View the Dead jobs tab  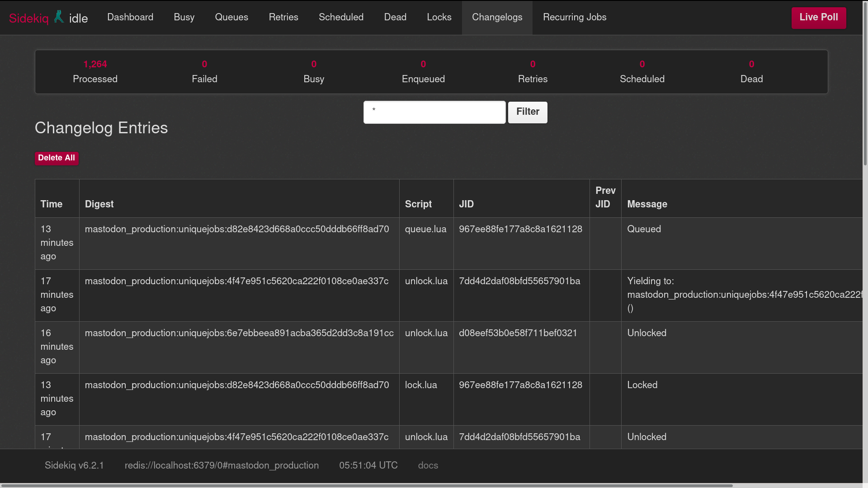395,17
